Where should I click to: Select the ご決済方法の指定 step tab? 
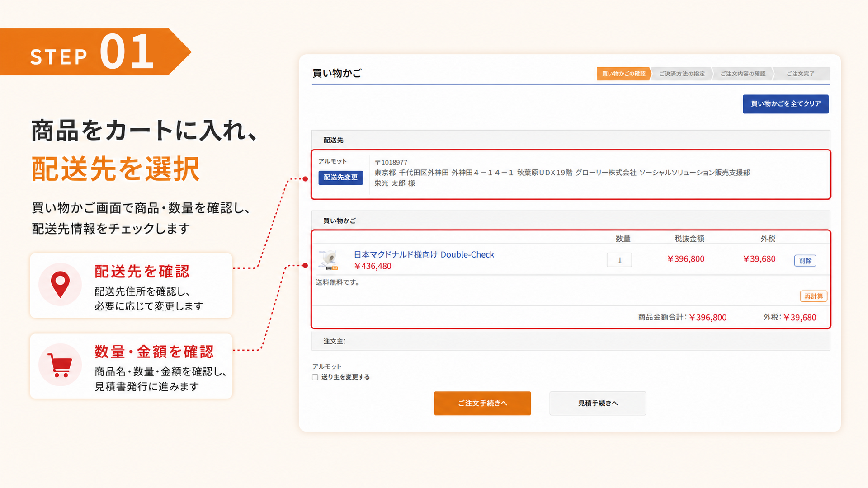(x=682, y=74)
